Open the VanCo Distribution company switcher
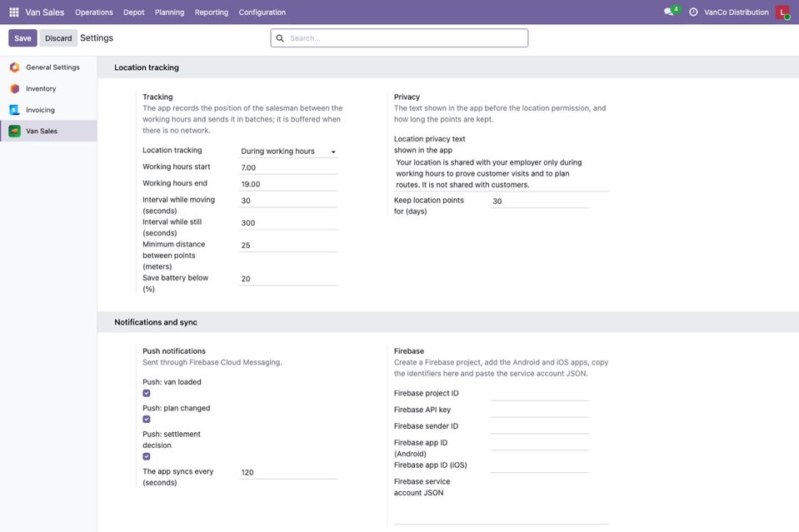The height and width of the screenshot is (532, 799). tap(737, 12)
